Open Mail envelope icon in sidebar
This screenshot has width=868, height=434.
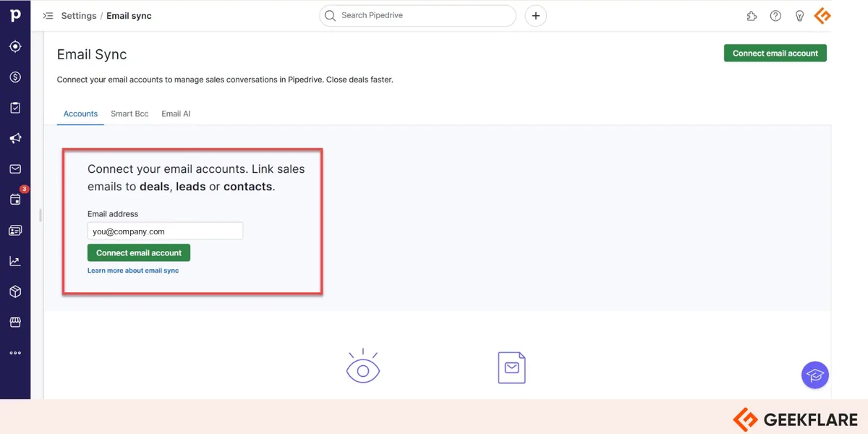click(x=15, y=169)
